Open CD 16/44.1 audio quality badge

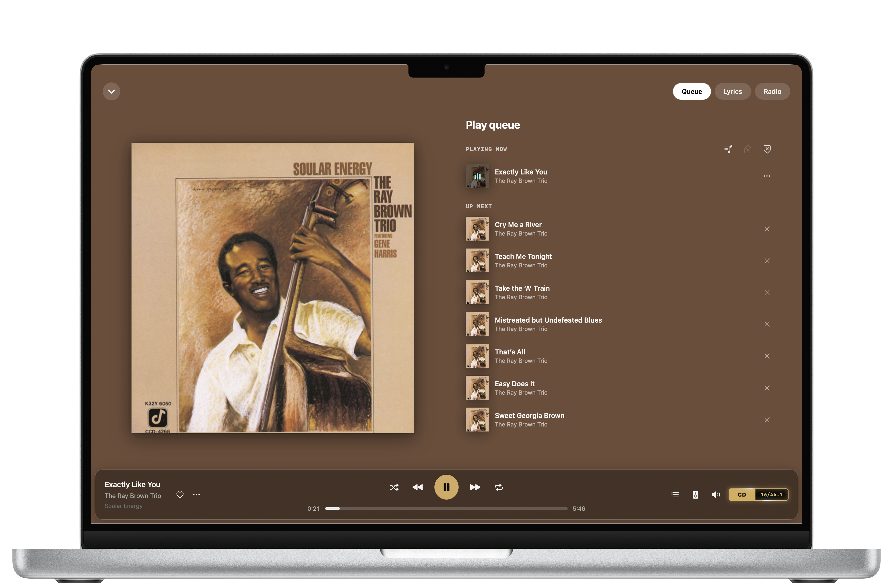point(758,495)
